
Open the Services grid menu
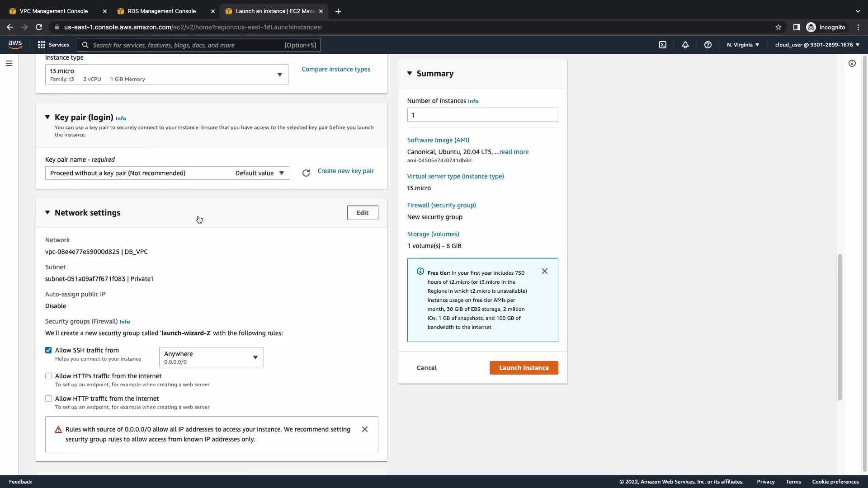tap(53, 45)
